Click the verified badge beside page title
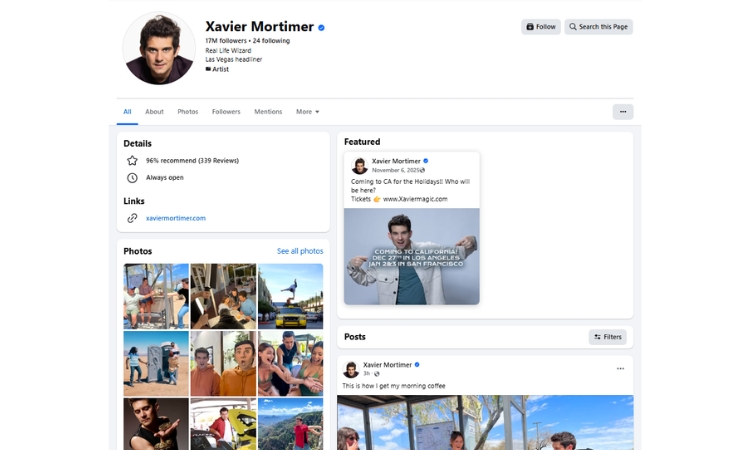The image size is (750, 450). click(321, 28)
